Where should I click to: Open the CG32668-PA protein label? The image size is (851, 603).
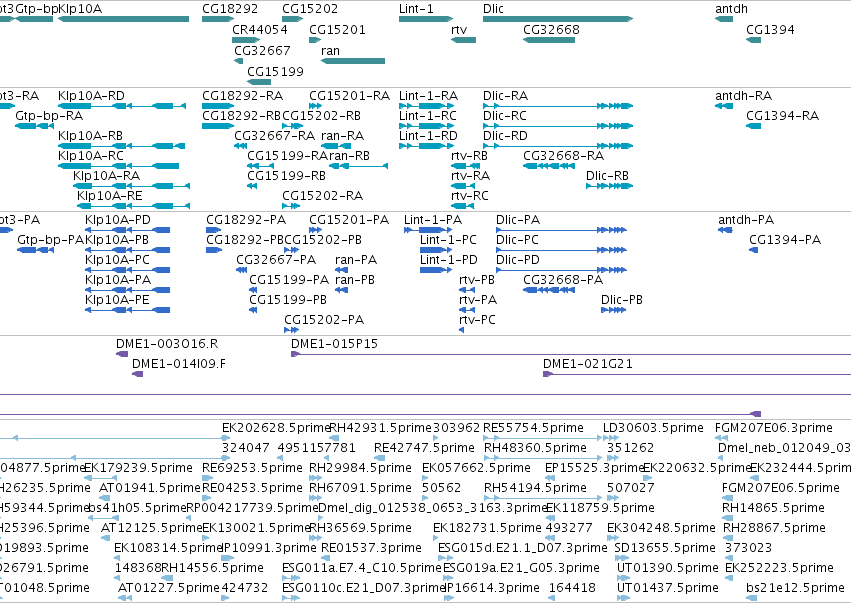pos(563,280)
